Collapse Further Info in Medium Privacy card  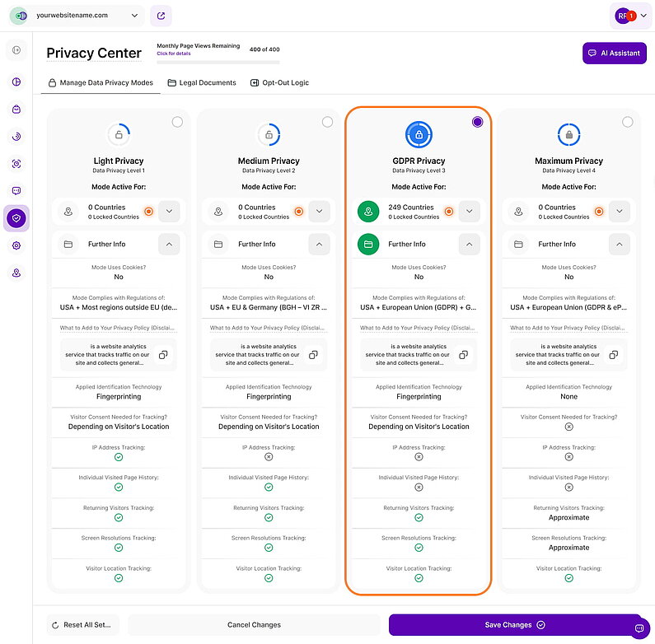point(319,245)
